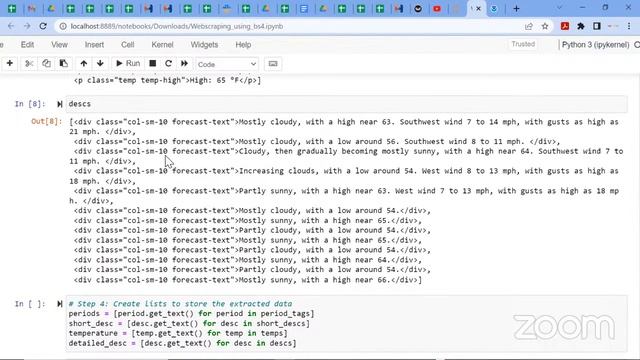Click output text 'Mostly cloudy, with a low around 54.'
Screen dimensions: 640x360
(319, 211)
